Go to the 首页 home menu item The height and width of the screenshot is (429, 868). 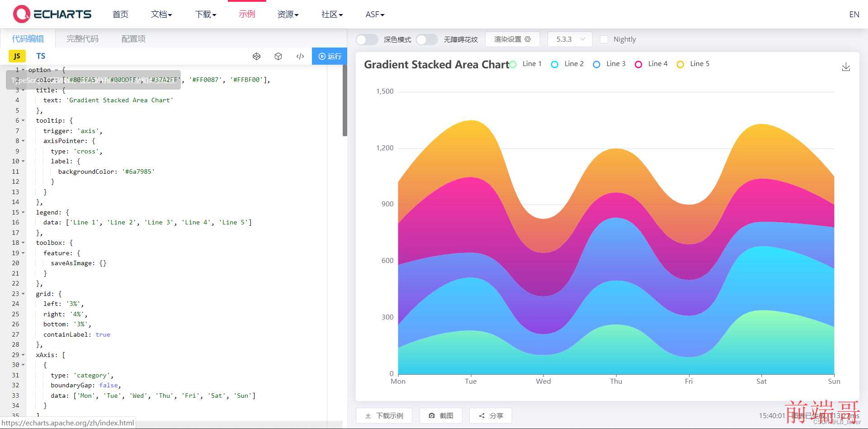120,14
